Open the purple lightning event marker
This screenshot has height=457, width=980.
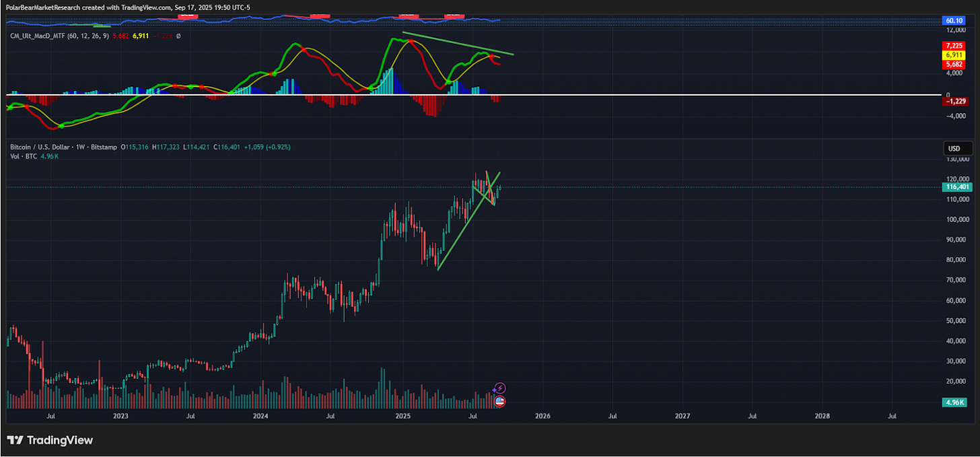499,388
